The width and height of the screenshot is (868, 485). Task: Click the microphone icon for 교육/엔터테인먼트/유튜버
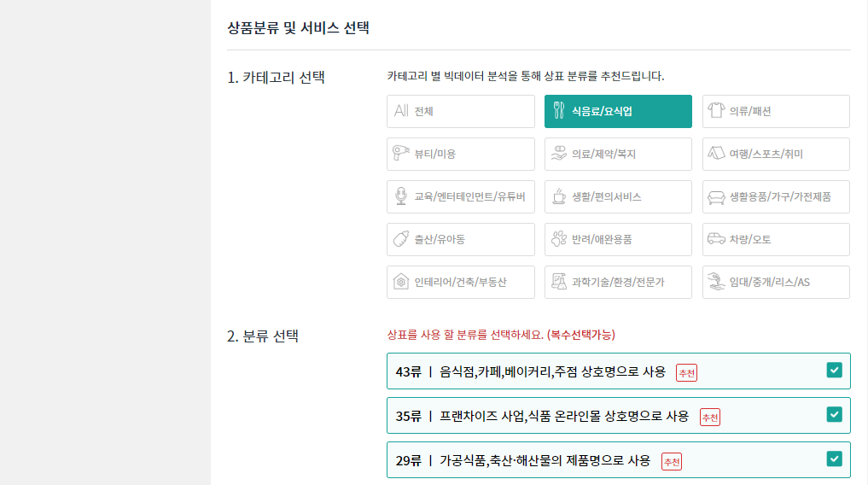(x=401, y=196)
